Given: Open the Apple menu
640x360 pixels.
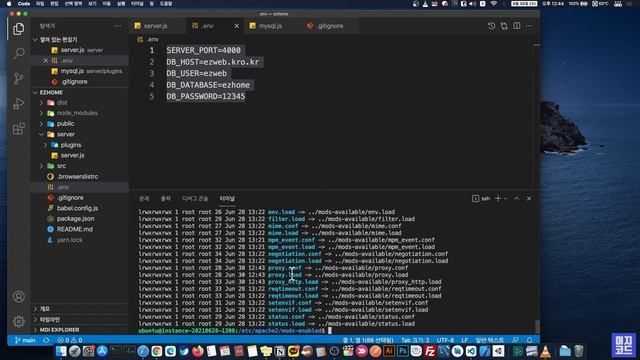Looking at the screenshot, I should point(9,4).
